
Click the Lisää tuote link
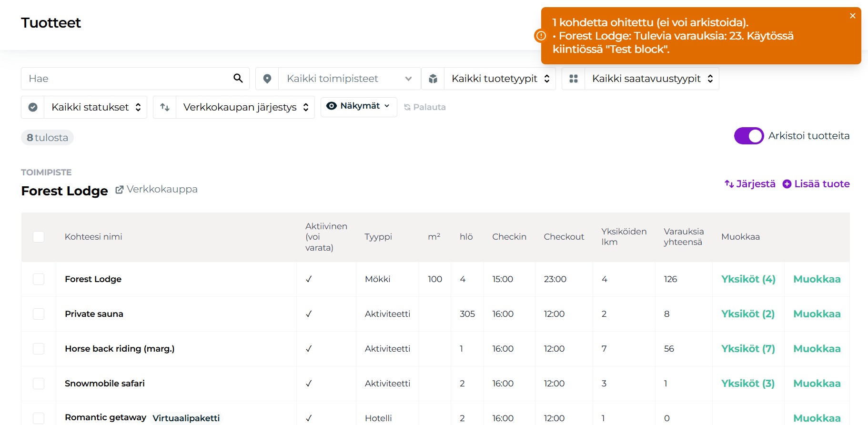pos(816,184)
